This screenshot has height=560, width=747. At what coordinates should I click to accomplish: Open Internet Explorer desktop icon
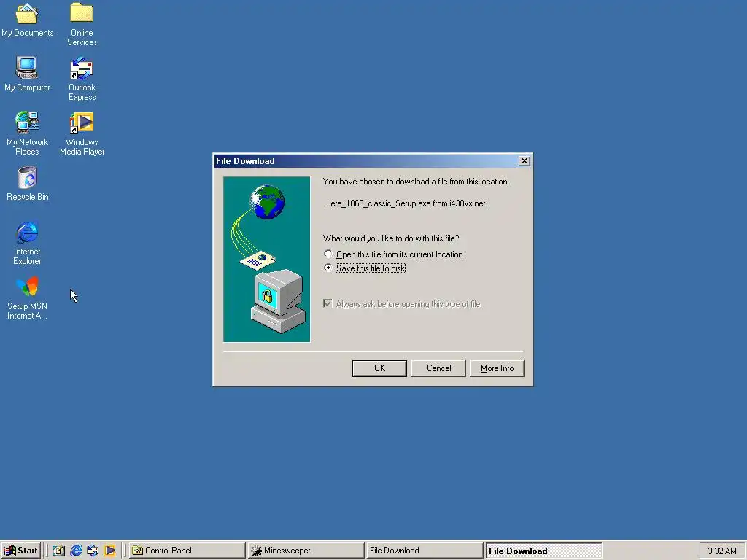27,243
